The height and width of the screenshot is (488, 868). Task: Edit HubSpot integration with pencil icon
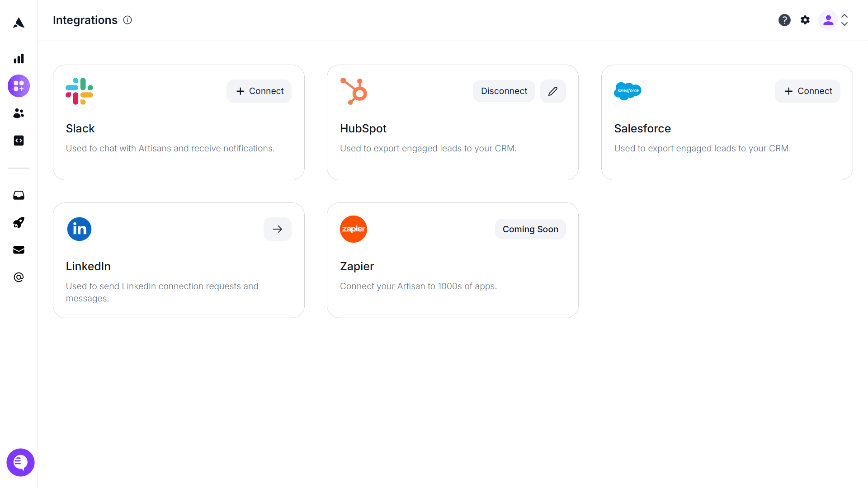click(553, 91)
